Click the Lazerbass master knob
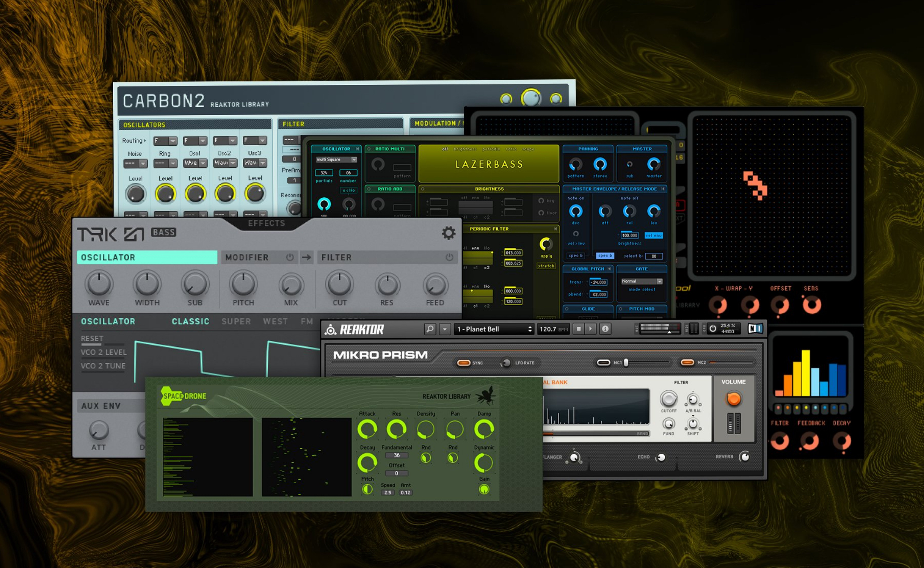The image size is (924, 568). [x=654, y=165]
